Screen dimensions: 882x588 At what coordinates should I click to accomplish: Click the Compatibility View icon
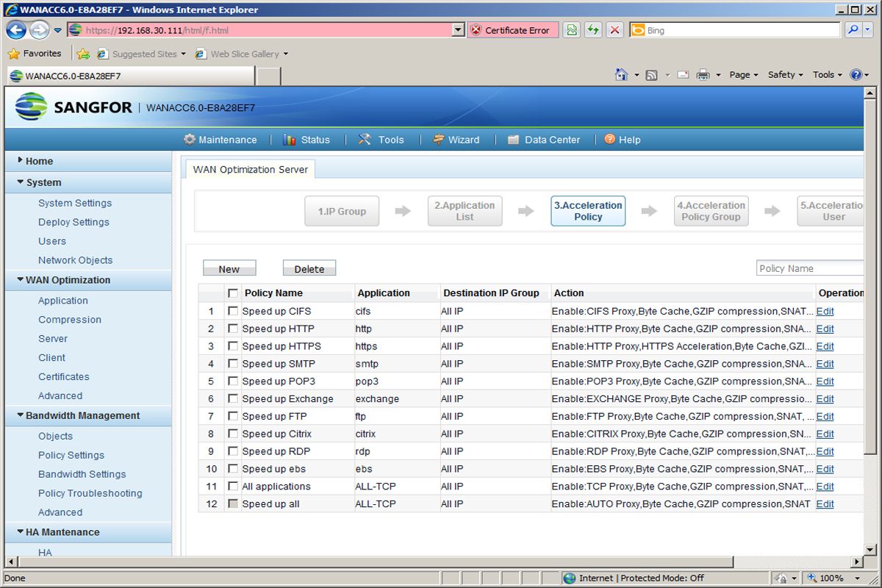point(572,30)
